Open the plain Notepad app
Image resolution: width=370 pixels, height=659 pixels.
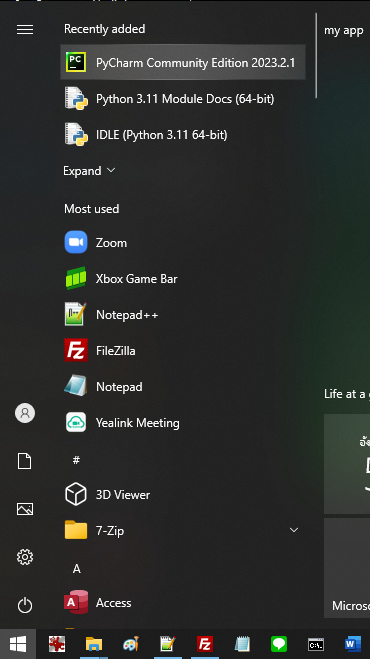tap(183, 387)
